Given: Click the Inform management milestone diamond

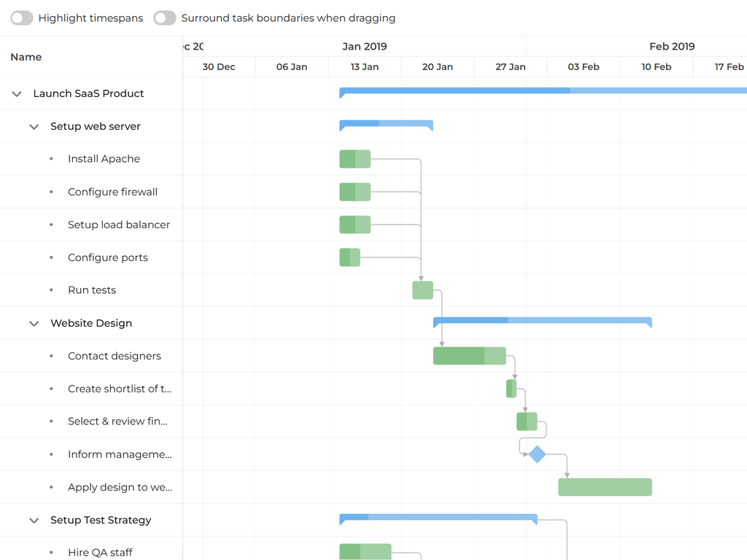Looking at the screenshot, I should 537,454.
